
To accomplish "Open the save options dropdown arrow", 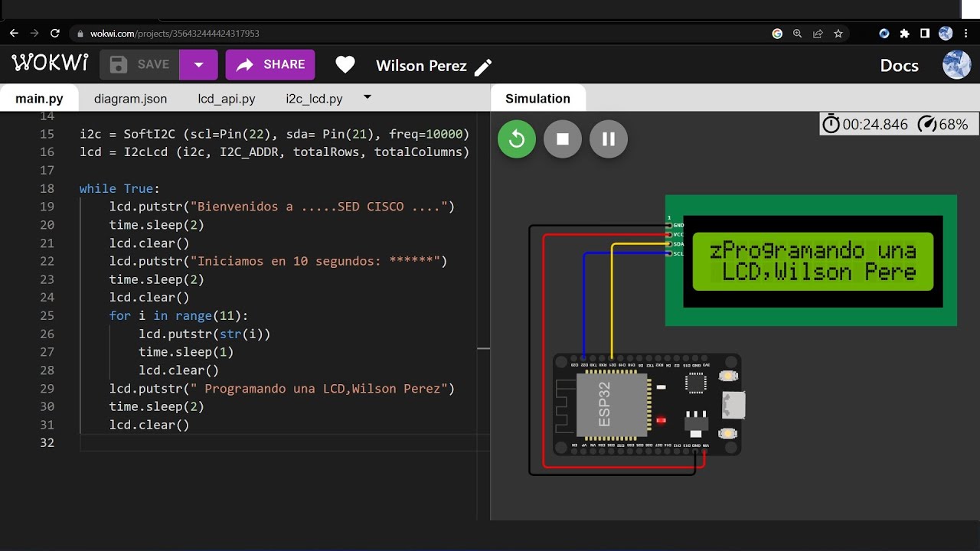I will [x=199, y=65].
